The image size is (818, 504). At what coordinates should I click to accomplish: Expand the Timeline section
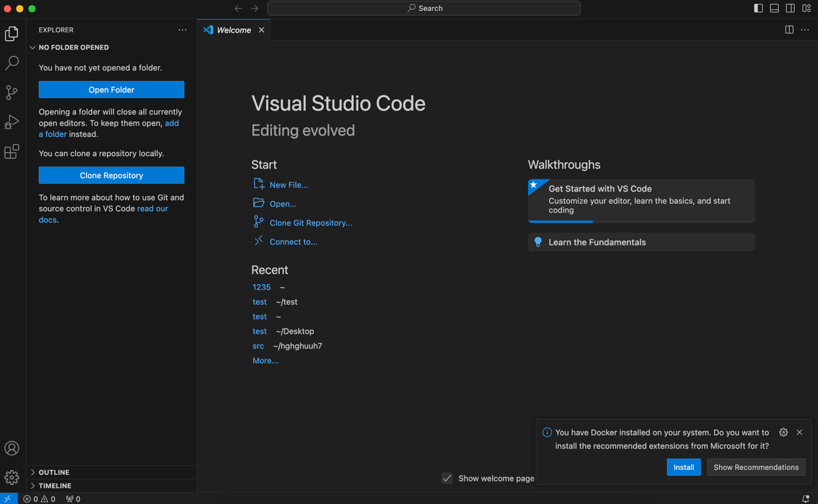click(x=55, y=485)
